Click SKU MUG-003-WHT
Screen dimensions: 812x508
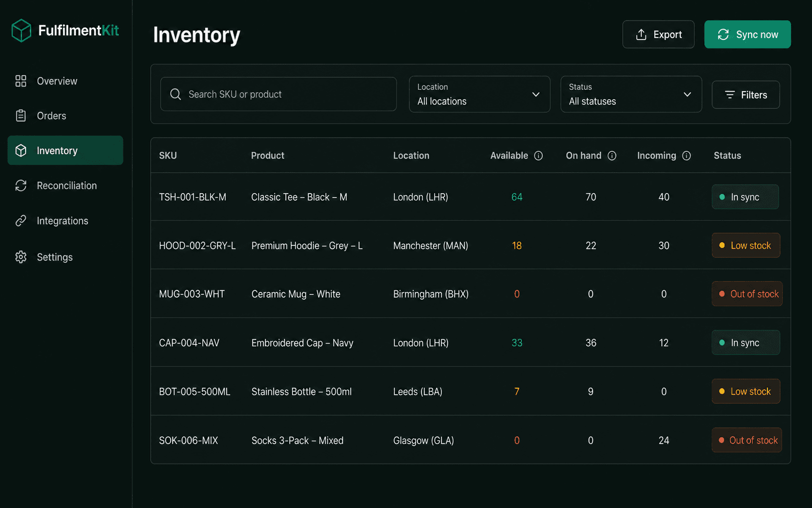point(192,294)
